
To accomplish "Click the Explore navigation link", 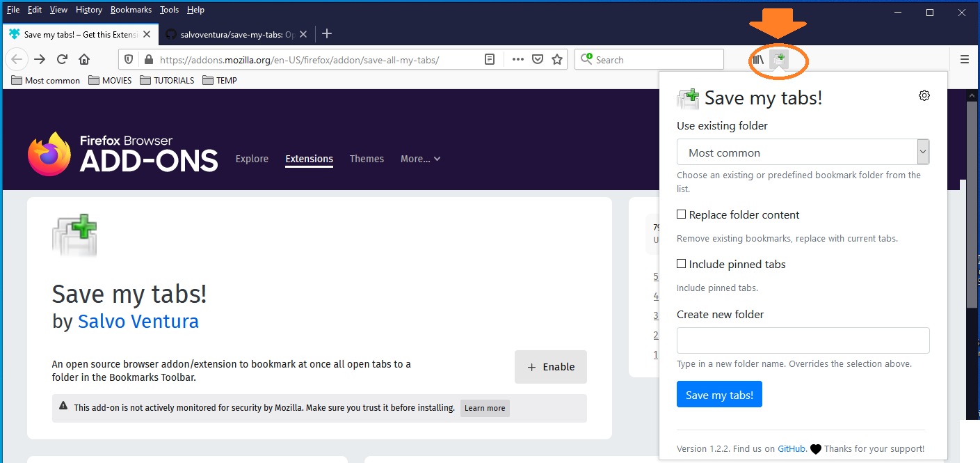I will 252,159.
